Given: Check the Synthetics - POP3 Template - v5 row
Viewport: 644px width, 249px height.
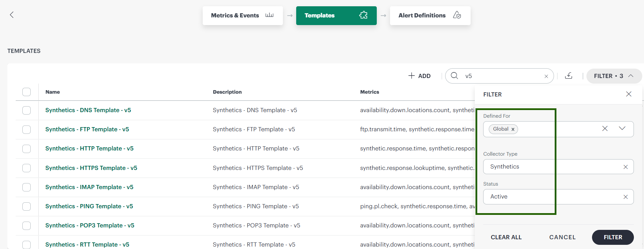Looking at the screenshot, I should [x=27, y=225].
